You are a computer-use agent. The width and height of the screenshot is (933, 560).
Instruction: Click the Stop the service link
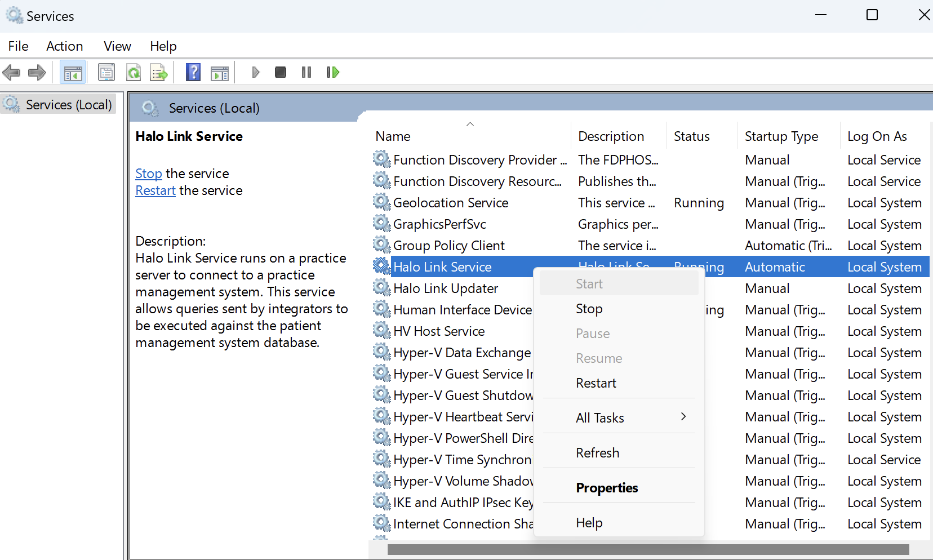pyautogui.click(x=149, y=174)
